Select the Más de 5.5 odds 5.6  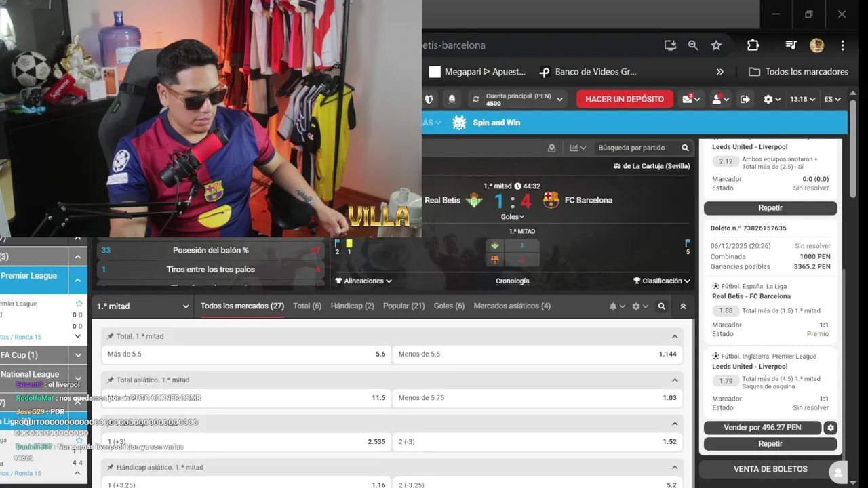coord(246,354)
